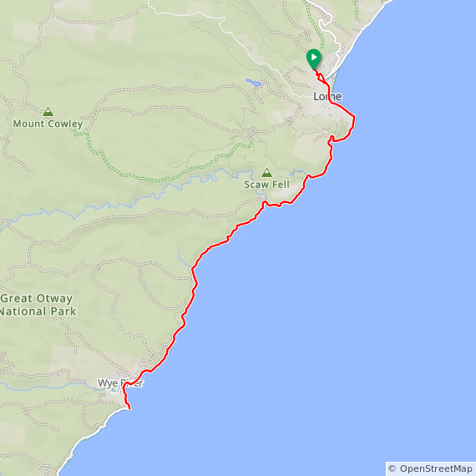Click the Wye River town label

point(120,383)
